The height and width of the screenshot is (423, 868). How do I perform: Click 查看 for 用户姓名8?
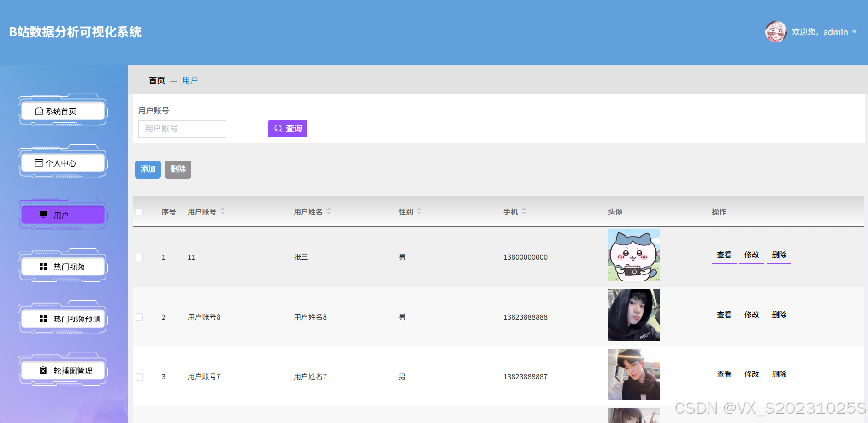[x=724, y=315]
